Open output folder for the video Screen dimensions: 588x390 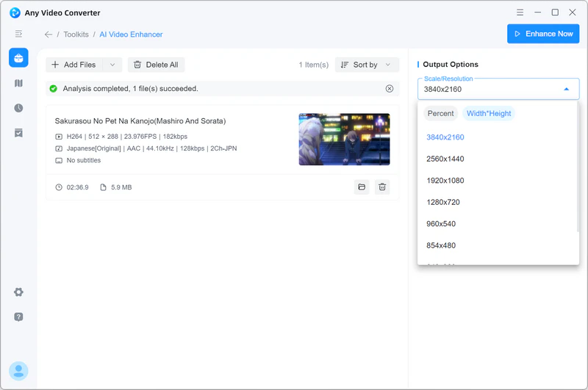[362, 187]
